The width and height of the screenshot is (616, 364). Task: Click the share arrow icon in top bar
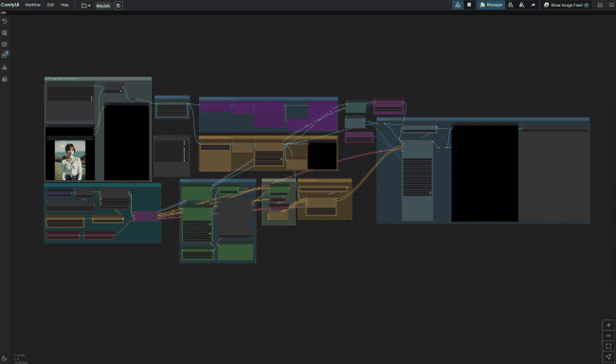533,5
